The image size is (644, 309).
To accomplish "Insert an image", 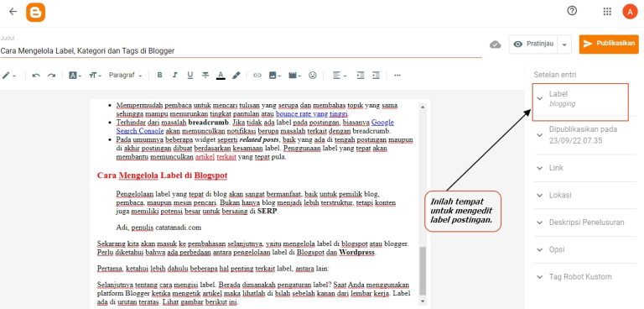I will [x=274, y=76].
